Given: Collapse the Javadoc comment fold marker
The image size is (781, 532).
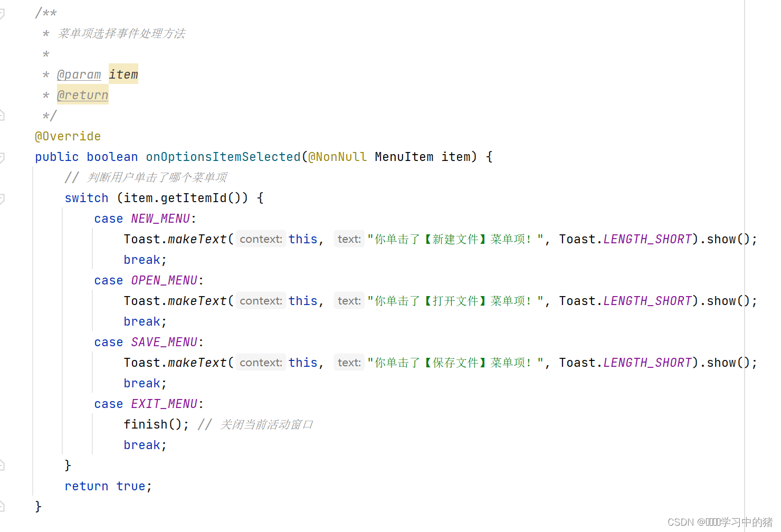Looking at the screenshot, I should (x=2, y=13).
